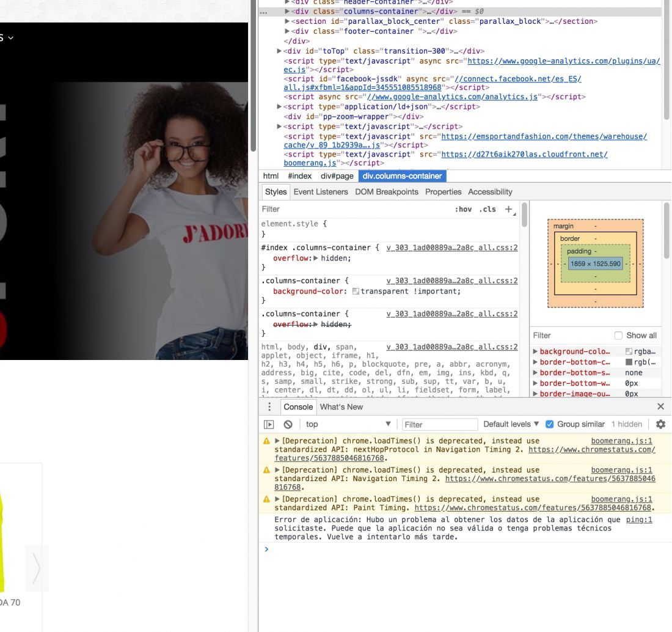Expand the first Deprecation console message
The height and width of the screenshot is (632, 672).
coord(277,441)
